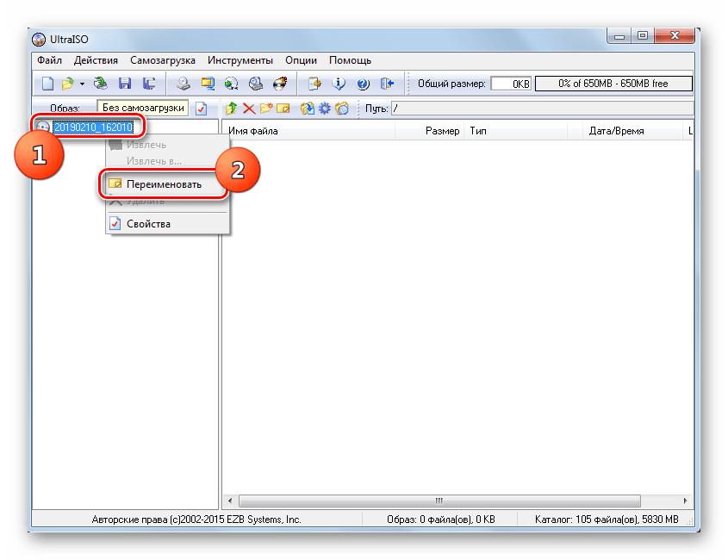Sort by Тип column header
The image size is (728, 560).
coord(516,131)
